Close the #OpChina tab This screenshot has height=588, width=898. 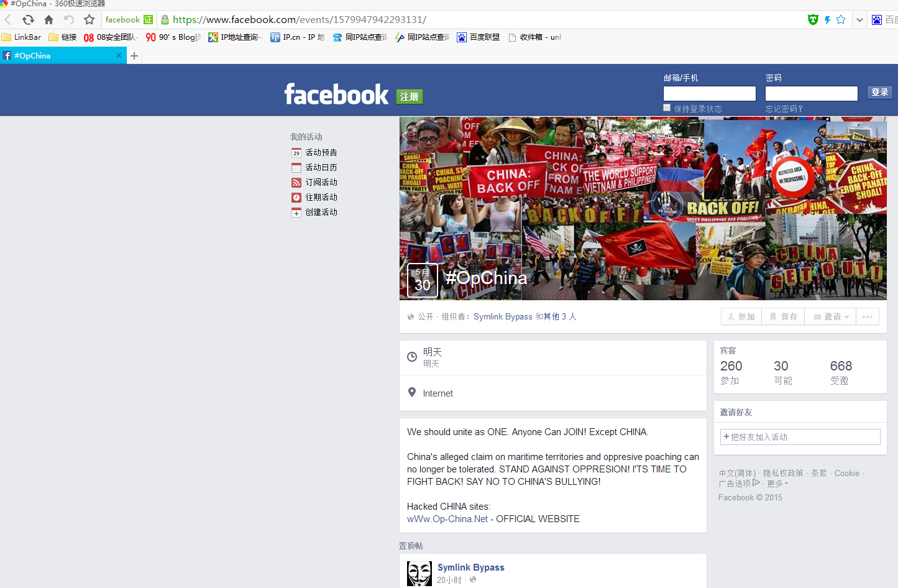coord(119,55)
